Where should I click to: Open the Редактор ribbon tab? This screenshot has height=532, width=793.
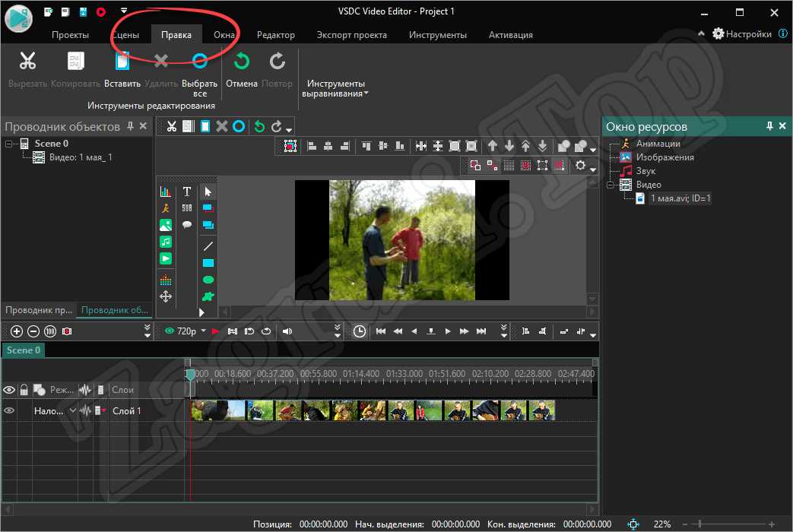276,35
